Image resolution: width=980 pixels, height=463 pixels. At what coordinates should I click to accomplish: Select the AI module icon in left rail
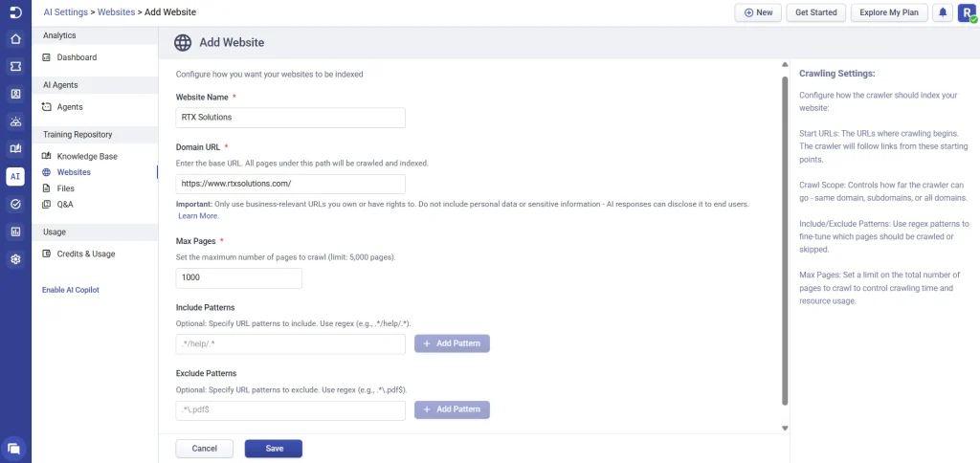tap(15, 176)
